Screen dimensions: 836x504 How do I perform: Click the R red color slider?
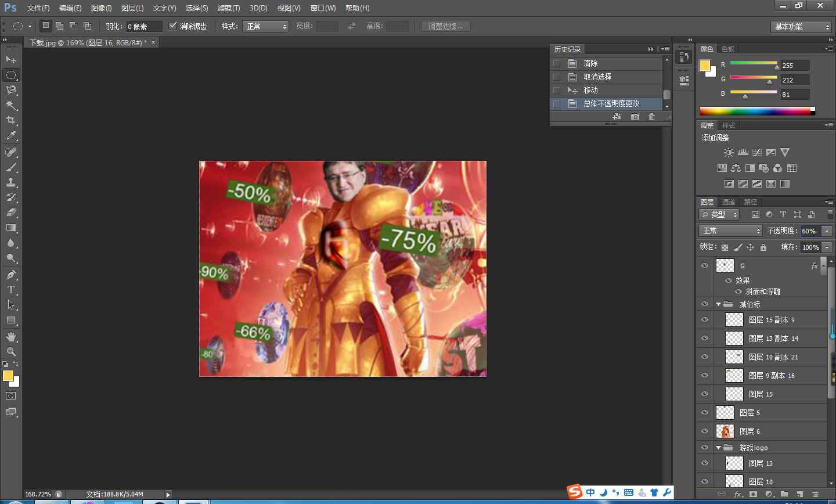(754, 63)
